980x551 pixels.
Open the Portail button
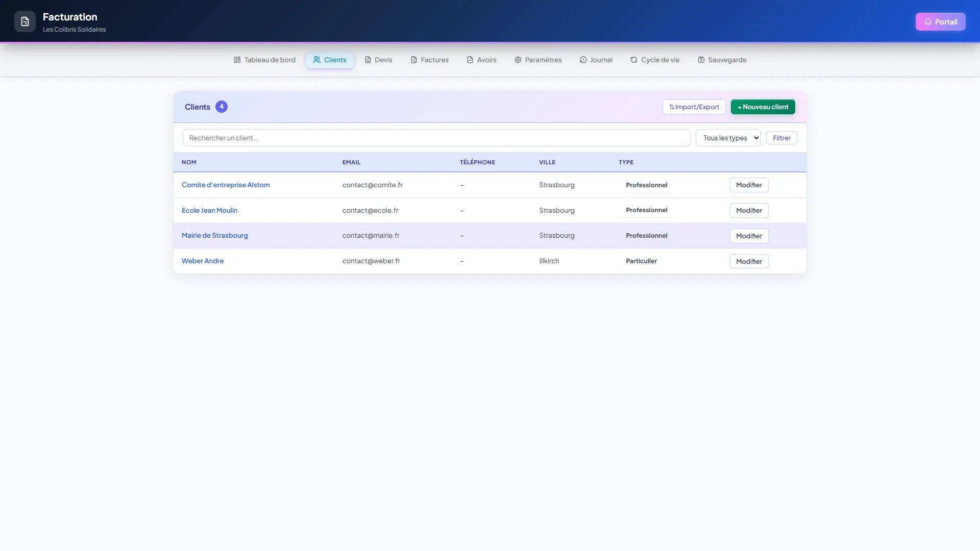click(940, 21)
